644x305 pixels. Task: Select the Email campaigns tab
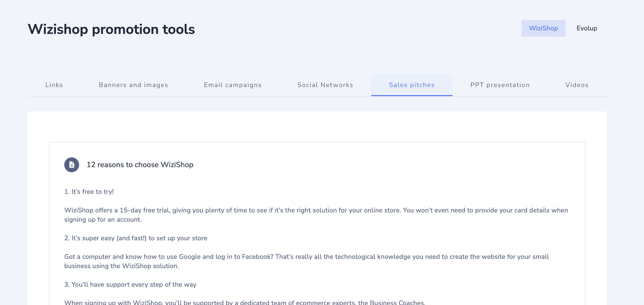click(232, 85)
